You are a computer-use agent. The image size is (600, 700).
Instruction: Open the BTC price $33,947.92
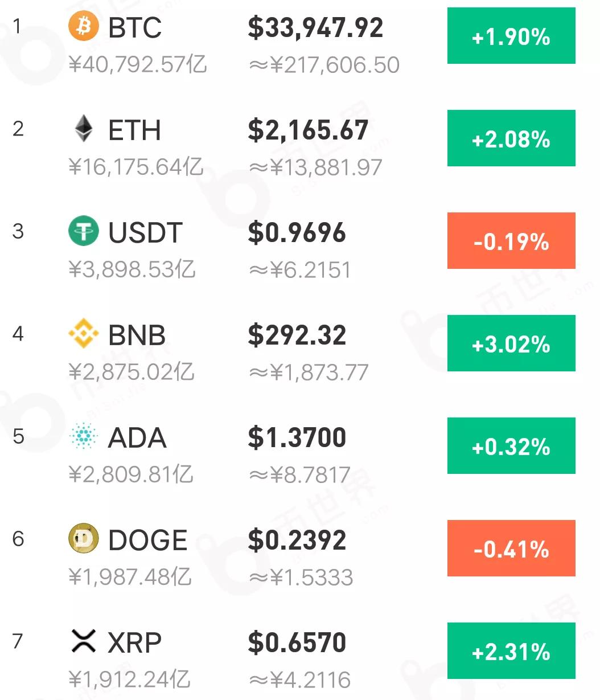315,28
